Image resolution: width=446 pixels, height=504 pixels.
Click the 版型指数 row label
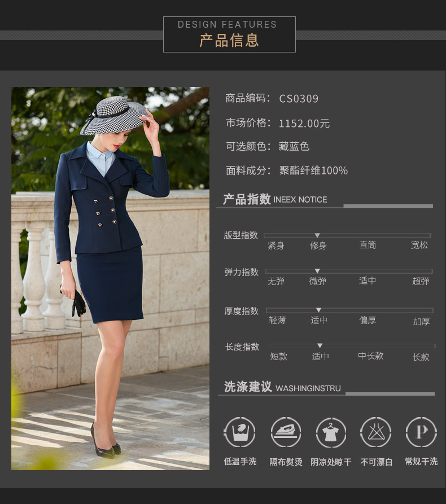[x=241, y=235]
